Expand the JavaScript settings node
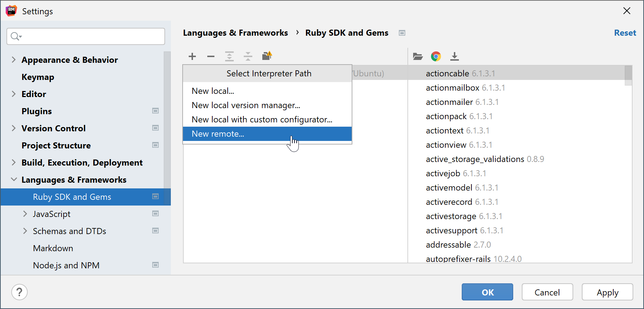This screenshot has width=644, height=309. click(25, 214)
